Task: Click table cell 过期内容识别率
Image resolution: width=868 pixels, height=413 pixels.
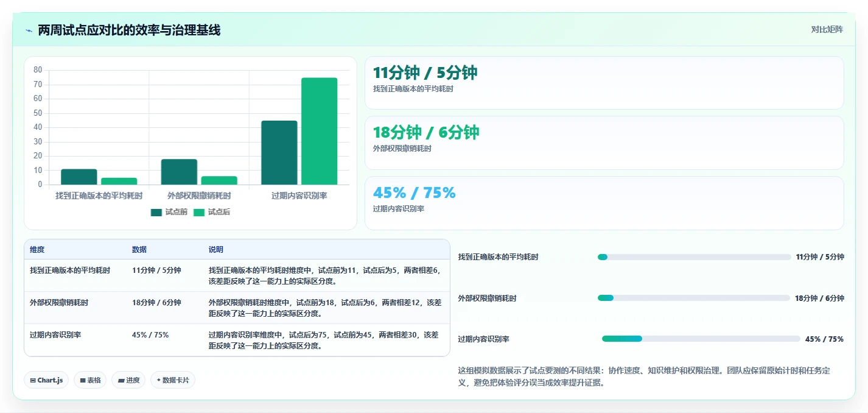Action: pyautogui.click(x=55, y=334)
